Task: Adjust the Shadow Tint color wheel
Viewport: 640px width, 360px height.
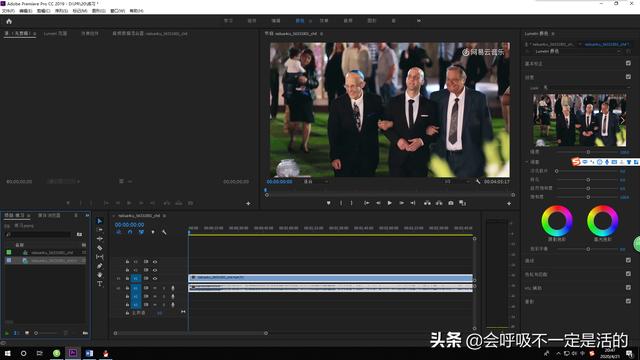Action: click(557, 221)
